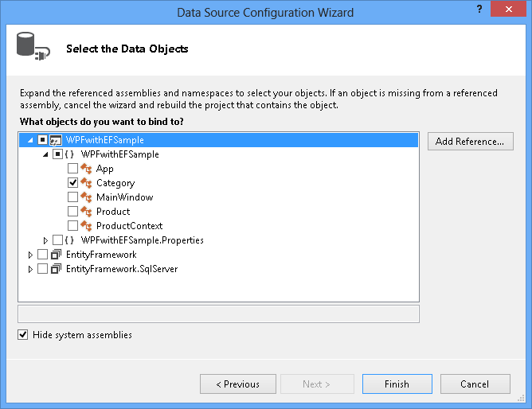The height and width of the screenshot is (409, 532).
Task: Uncheck the Category checkbox
Action: 73,183
